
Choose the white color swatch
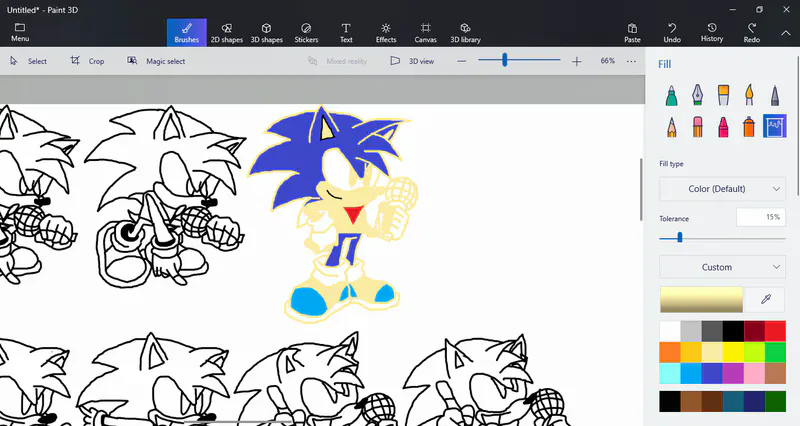[x=670, y=331]
